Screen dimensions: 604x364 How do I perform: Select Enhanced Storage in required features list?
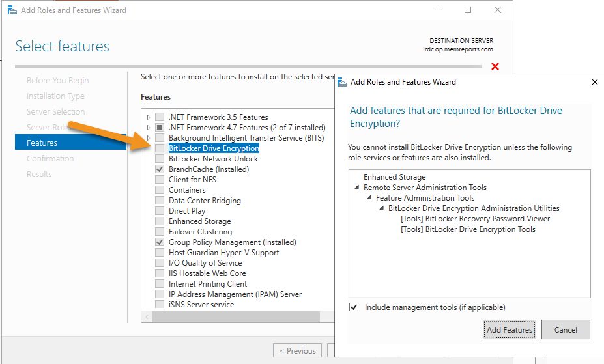394,176
